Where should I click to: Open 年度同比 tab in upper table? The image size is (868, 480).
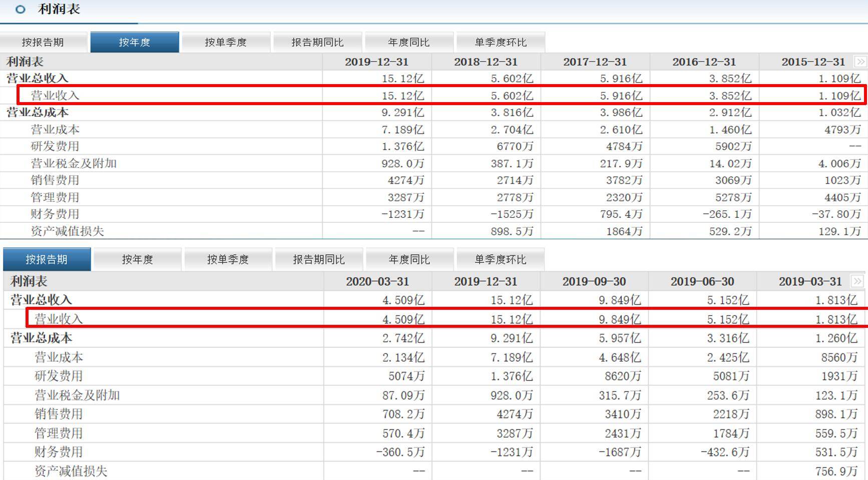[x=409, y=42]
